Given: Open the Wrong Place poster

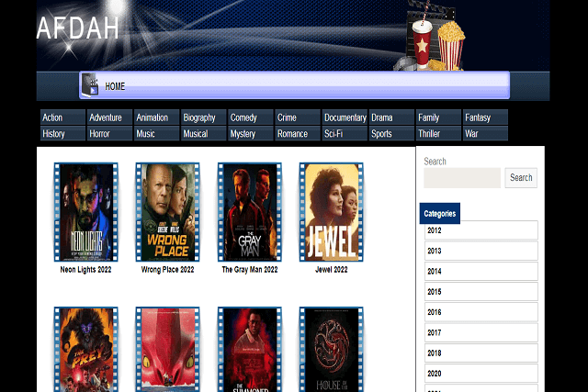Looking at the screenshot, I should click(167, 212).
